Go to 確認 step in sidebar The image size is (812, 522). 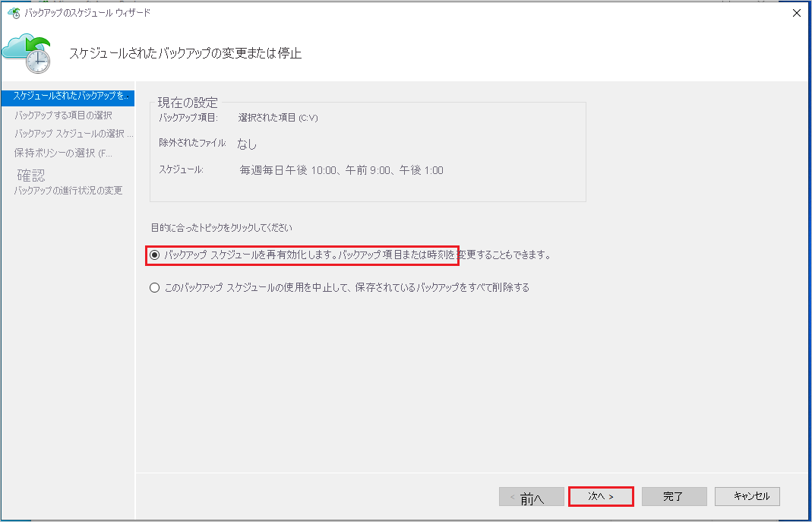(x=31, y=175)
